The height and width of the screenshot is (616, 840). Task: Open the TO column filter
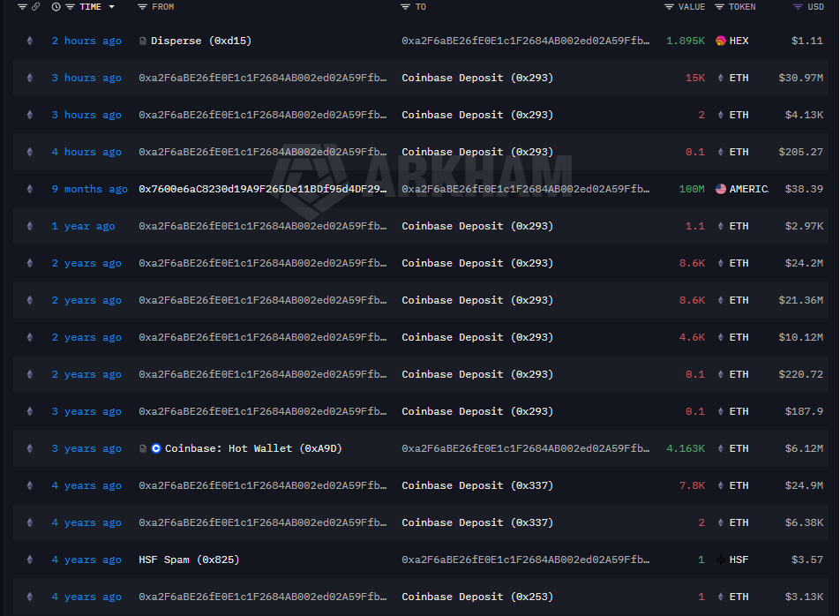point(406,7)
